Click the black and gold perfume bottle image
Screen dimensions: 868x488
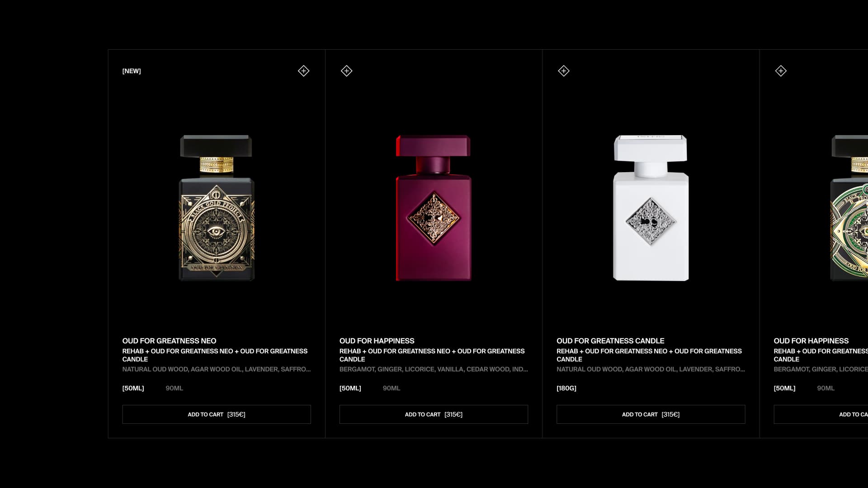217,208
